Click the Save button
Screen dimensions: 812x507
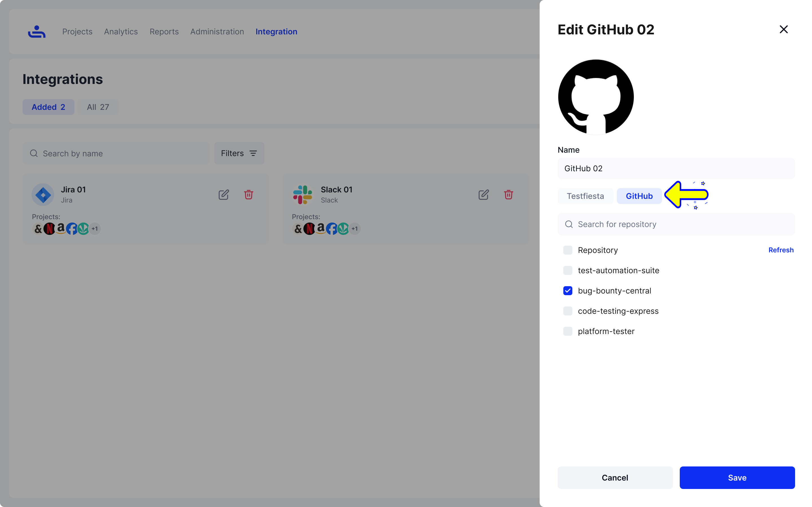(737, 477)
